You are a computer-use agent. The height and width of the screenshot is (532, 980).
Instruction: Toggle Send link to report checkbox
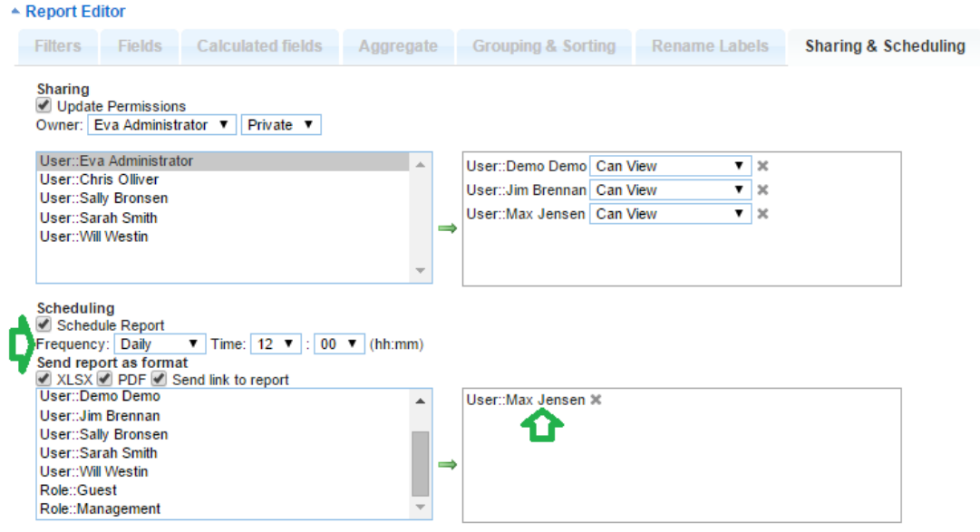coord(160,379)
